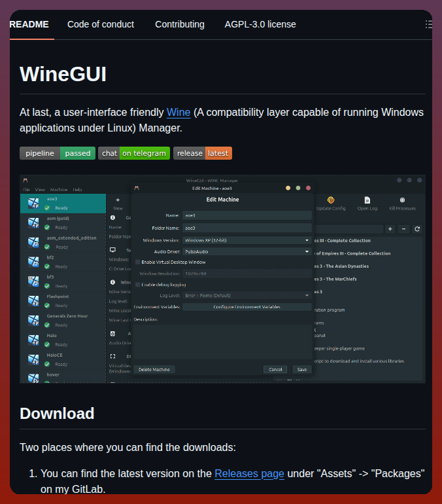Click the minus button near app list
This screenshot has height=504, width=442.
coord(404,229)
